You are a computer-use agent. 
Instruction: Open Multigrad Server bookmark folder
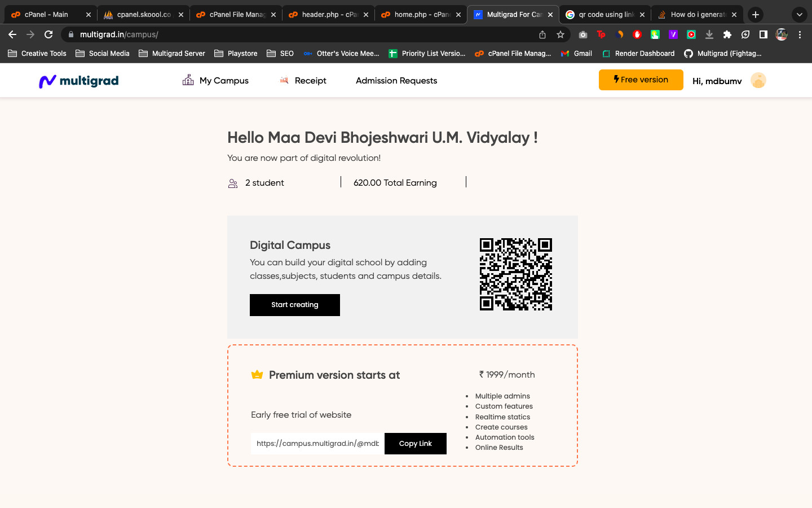(172, 54)
